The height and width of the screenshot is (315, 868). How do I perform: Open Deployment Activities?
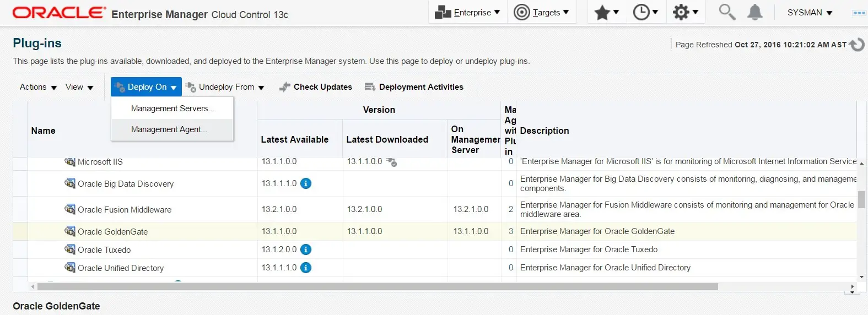point(414,87)
